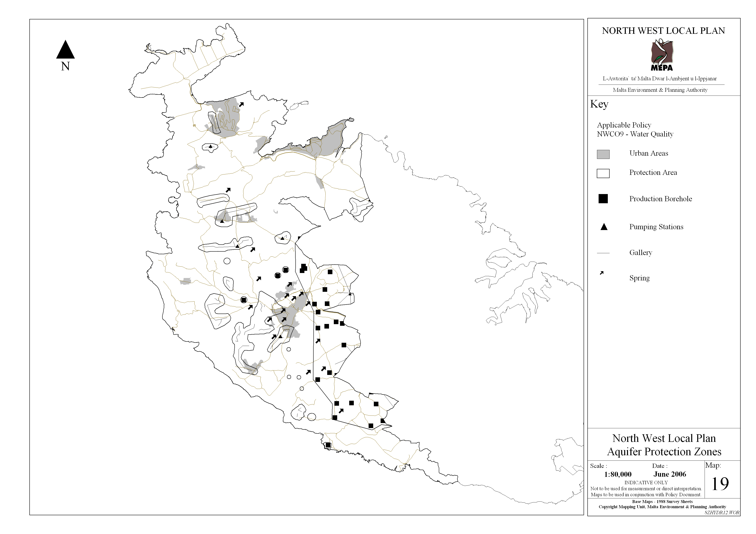Viewport: 756px width, 534px height.
Task: Click the 'Production Borehole' legend label
Action: (661, 199)
